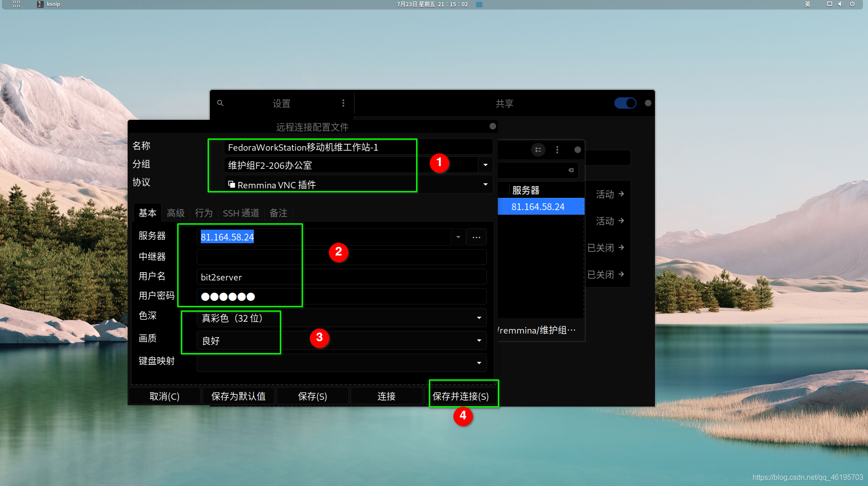Open the network status icon in tray
Screen dimensions: 868x486
829,4
